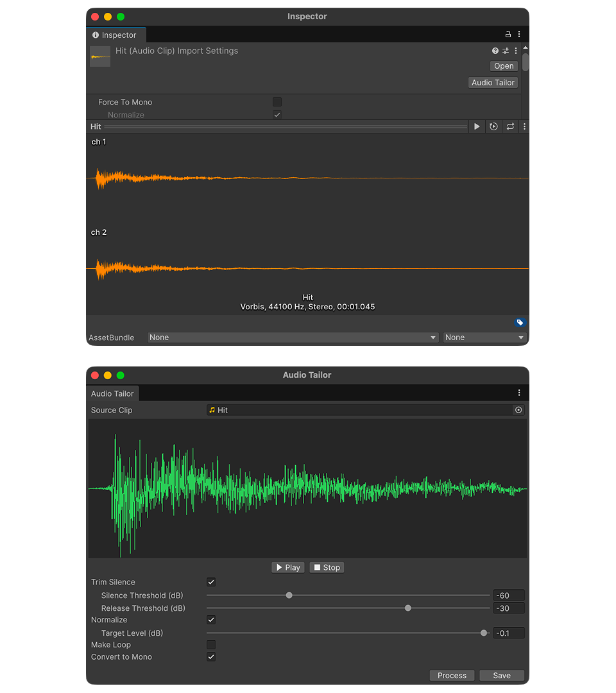Click Stop button in Audio Tailor
This screenshot has width=616, height=693.
(327, 567)
